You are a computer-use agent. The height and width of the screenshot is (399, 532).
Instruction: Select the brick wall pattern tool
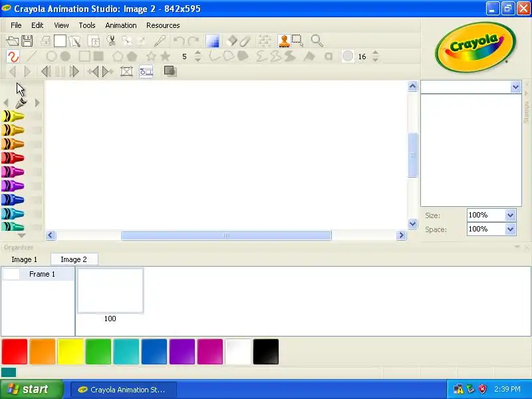tap(263, 41)
